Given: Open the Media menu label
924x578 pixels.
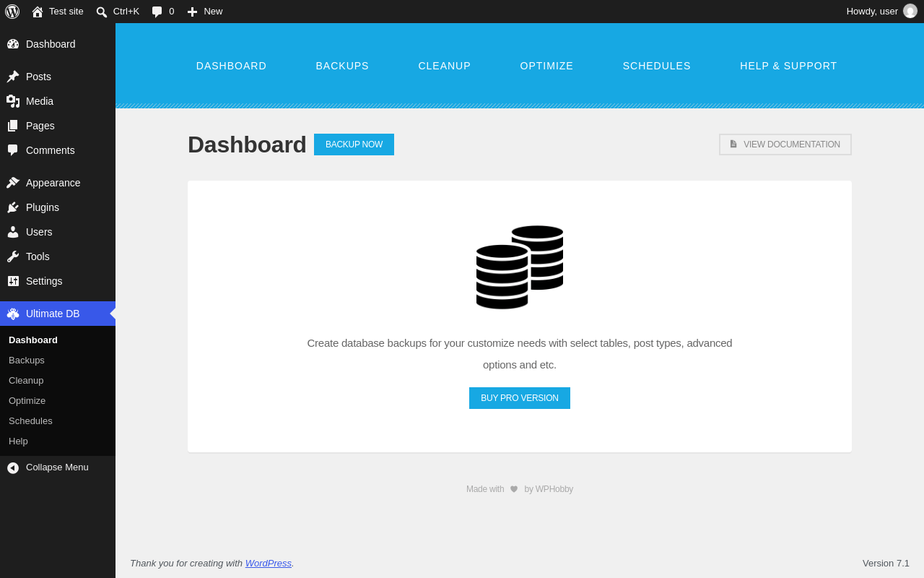Looking at the screenshot, I should pyautogui.click(x=40, y=101).
